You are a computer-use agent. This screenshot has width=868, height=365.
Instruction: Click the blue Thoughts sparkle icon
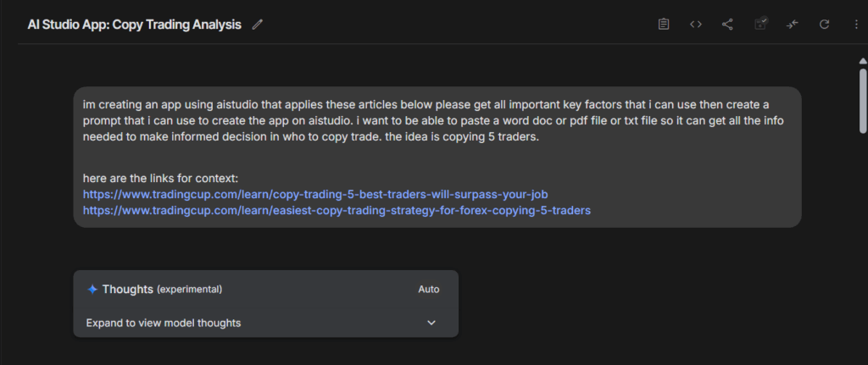[x=92, y=290]
